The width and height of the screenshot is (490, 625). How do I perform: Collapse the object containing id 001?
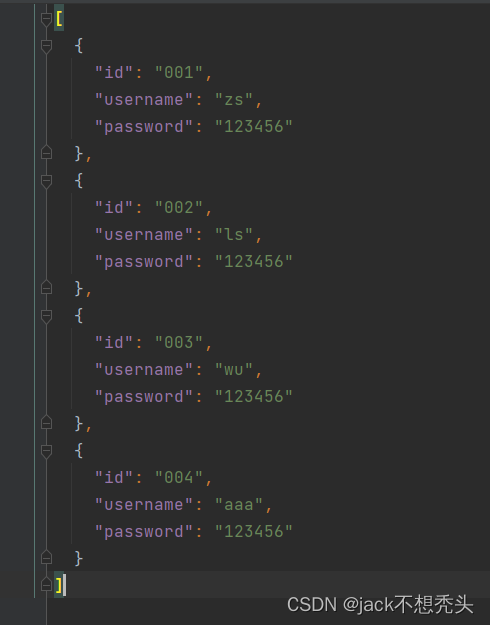click(x=46, y=46)
